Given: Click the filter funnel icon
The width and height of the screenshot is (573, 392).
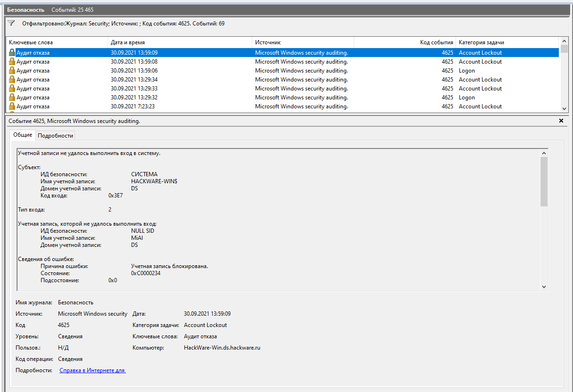Looking at the screenshot, I should [11, 23].
